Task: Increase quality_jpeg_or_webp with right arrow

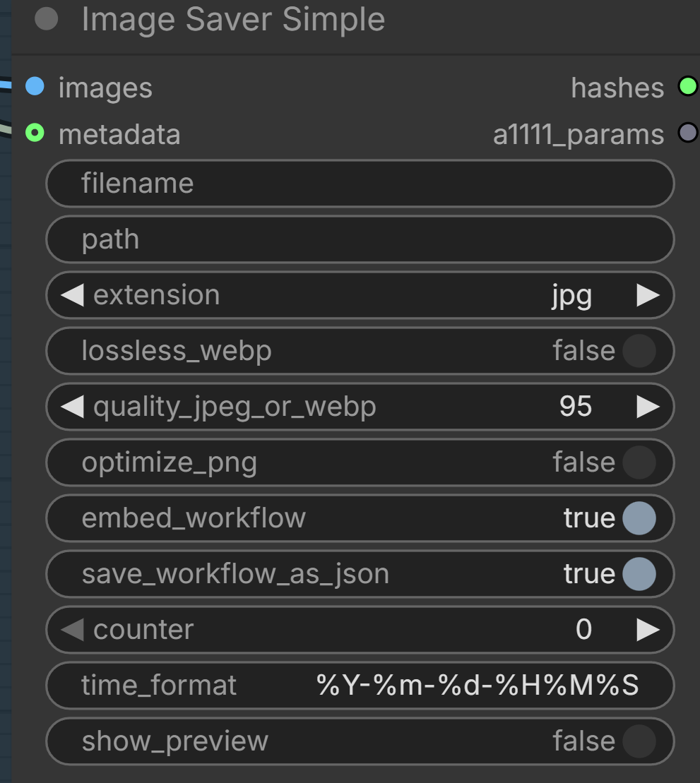Action: 648,407
